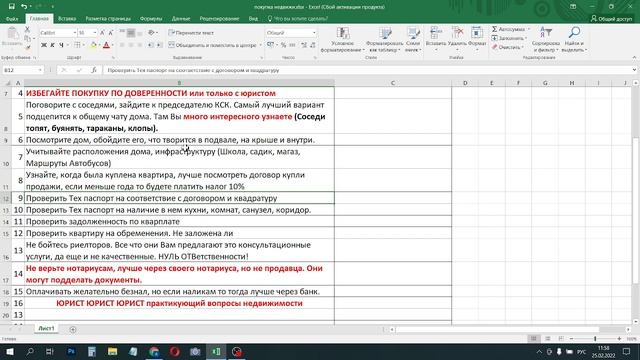Expand the borders dropdown arrow
The image size is (640, 360).
[x=84, y=45]
